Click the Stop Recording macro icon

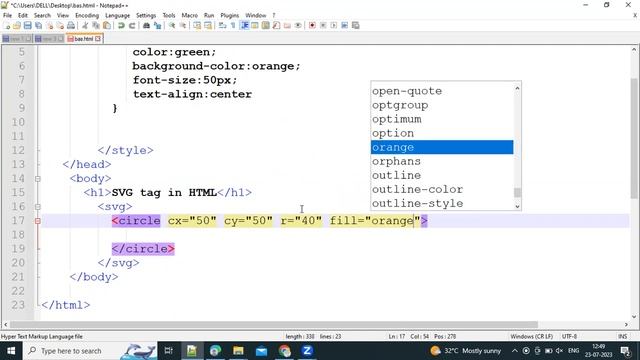click(323, 25)
